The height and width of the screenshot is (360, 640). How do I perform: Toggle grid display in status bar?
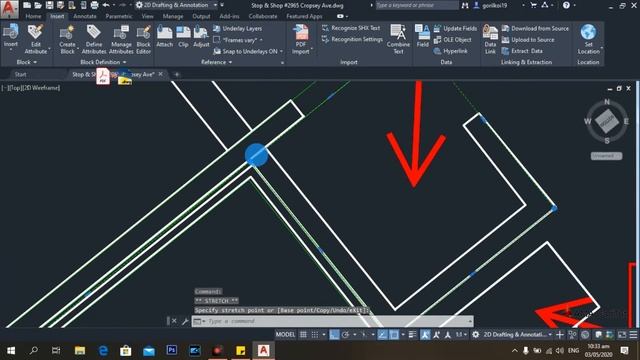click(x=303, y=335)
